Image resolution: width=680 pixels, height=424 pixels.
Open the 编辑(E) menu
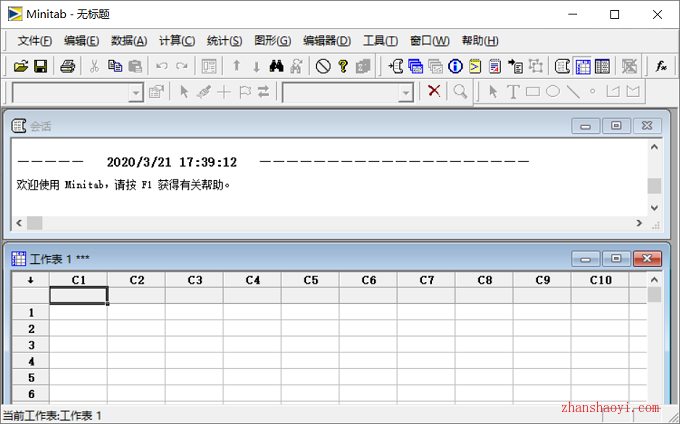(x=82, y=41)
